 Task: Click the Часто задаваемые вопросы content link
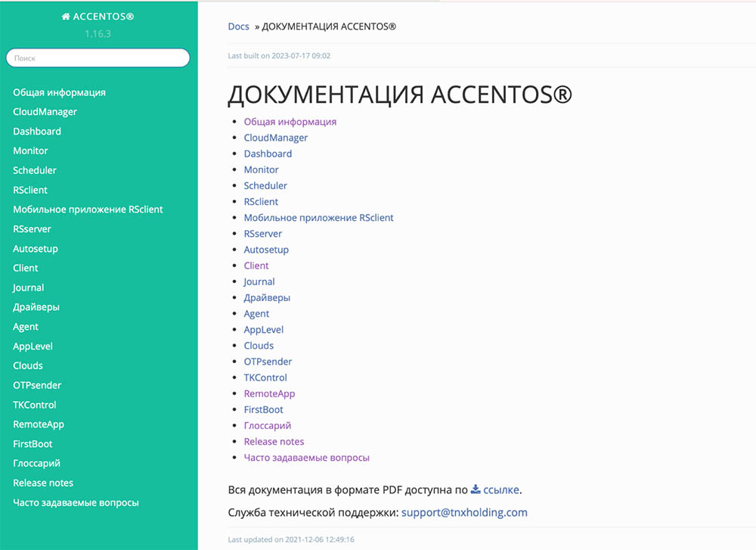pyautogui.click(x=306, y=458)
